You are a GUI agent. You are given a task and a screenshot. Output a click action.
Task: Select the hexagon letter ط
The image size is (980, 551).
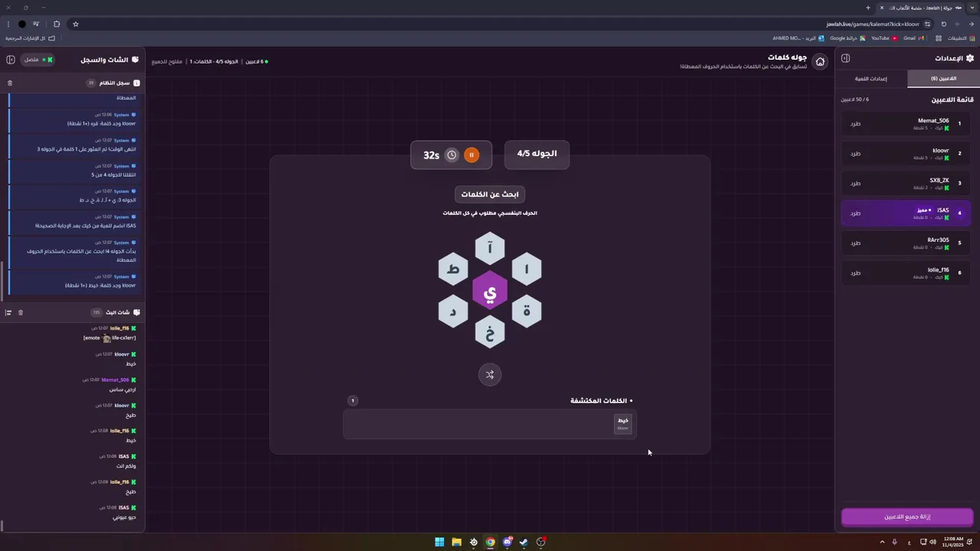click(453, 269)
